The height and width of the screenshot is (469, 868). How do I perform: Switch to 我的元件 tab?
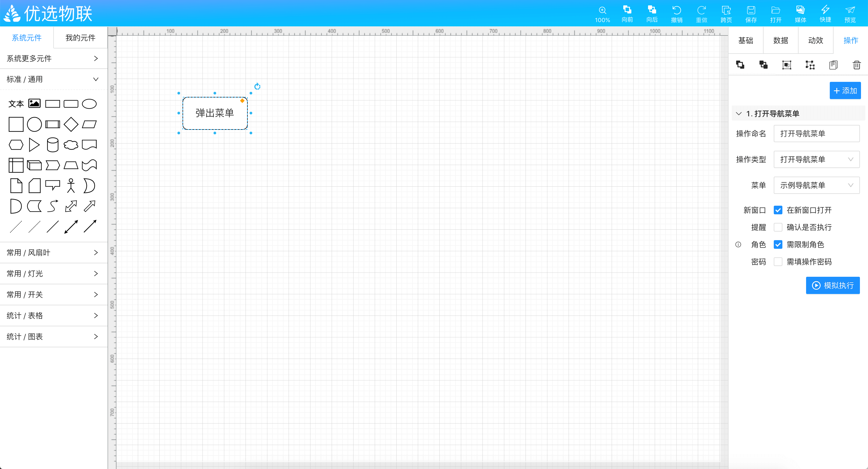tap(80, 37)
